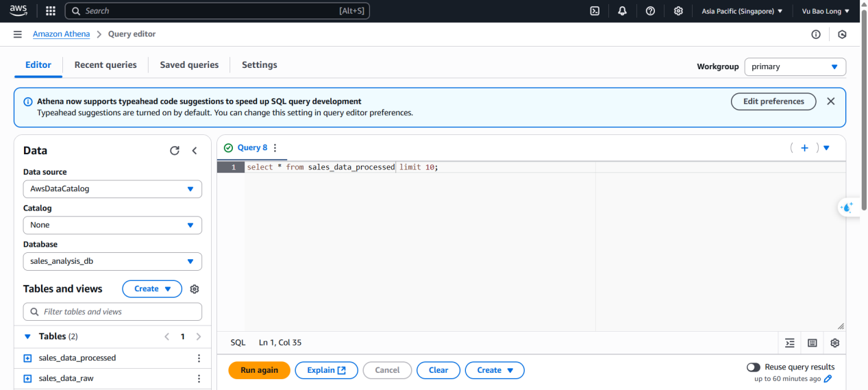Go to the next tables page
This screenshot has width=868, height=390.
[199, 337]
